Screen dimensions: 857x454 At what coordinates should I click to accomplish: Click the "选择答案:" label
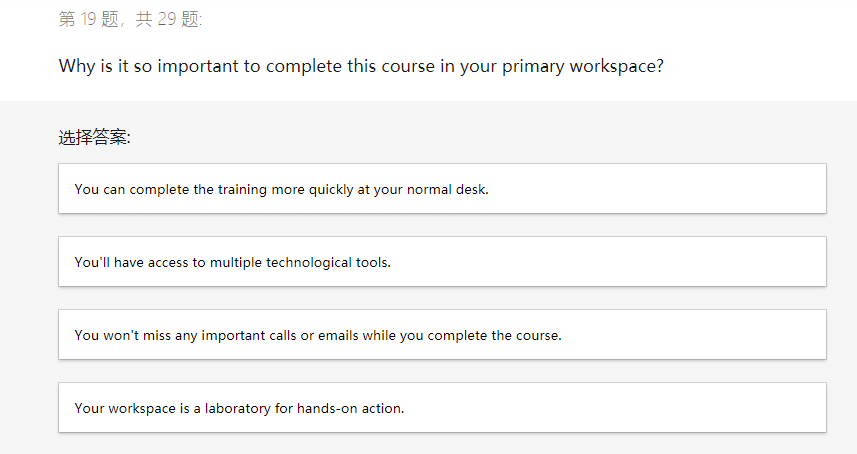95,138
